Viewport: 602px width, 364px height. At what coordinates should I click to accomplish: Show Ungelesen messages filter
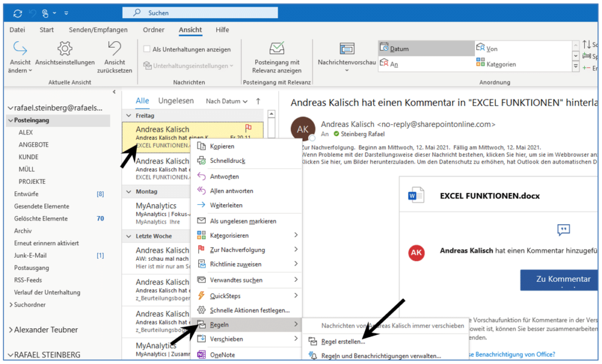176,101
